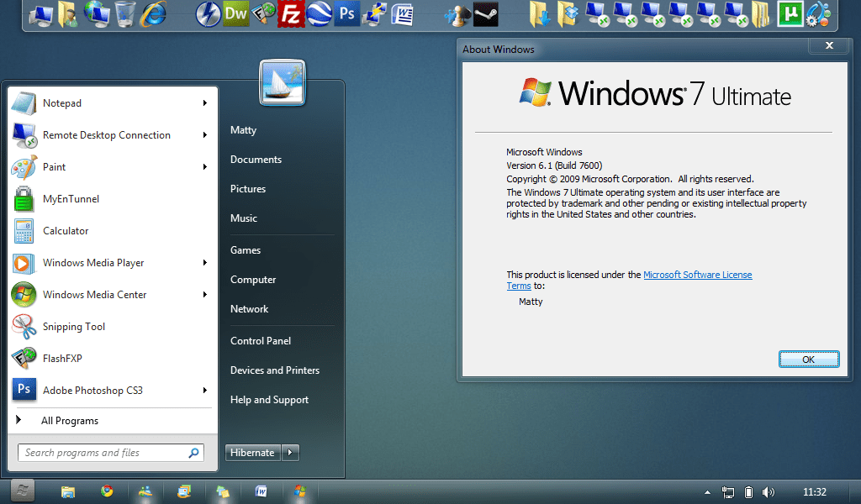
Task: Click the Start orb on the taskbar
Action: [22, 491]
